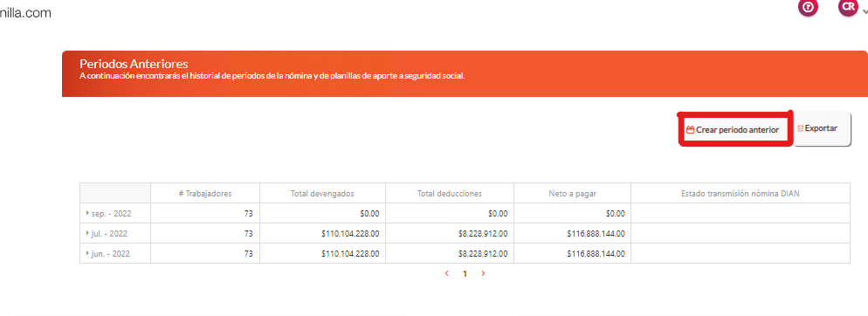Click the Exportar button
This screenshot has width=868, height=316.
click(x=823, y=129)
